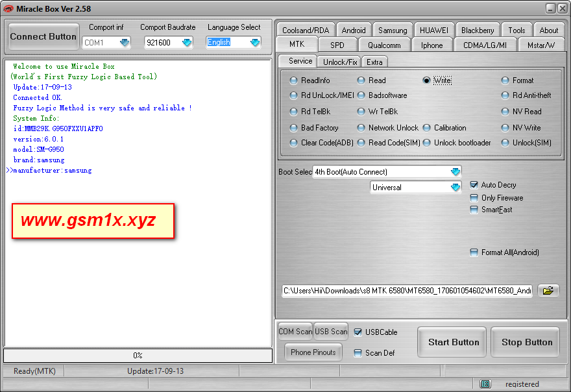Select the Network Unlock radio button
Screen dimensions: 571x392
click(361, 128)
